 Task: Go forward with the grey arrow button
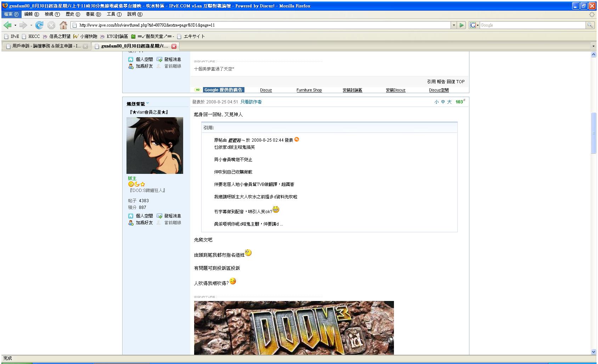tap(23, 25)
